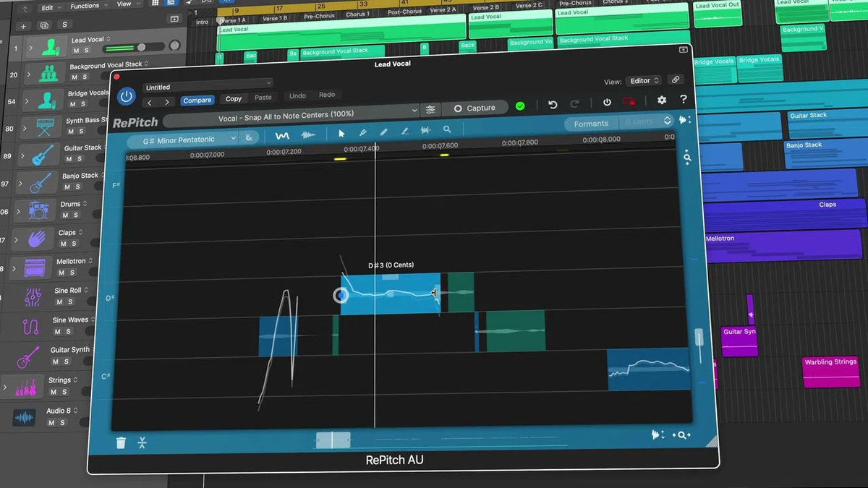This screenshot has height=488, width=868.
Task: Open RePitch settings gear
Action: pyautogui.click(x=661, y=100)
